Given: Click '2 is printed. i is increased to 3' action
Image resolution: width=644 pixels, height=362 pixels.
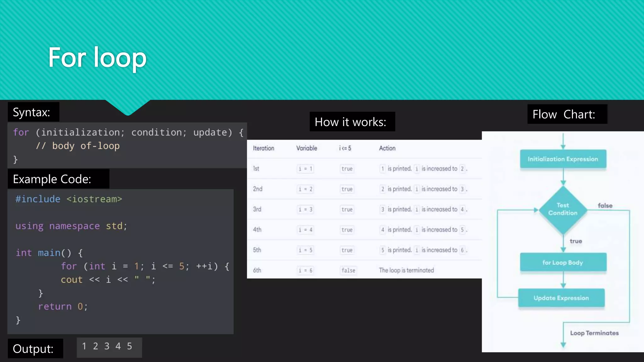Looking at the screenshot, I should [x=423, y=189].
